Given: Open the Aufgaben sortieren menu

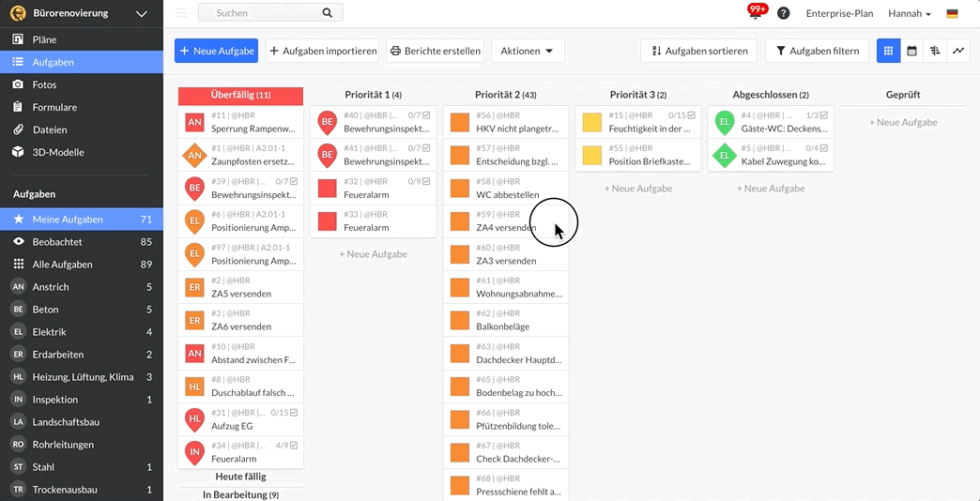Looking at the screenshot, I should coord(698,51).
